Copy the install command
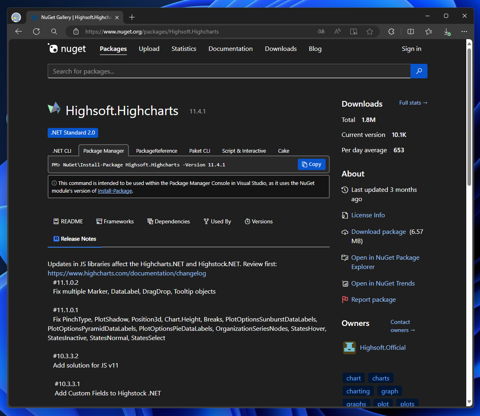Screen dimensions: 480x416 click(x=311, y=164)
